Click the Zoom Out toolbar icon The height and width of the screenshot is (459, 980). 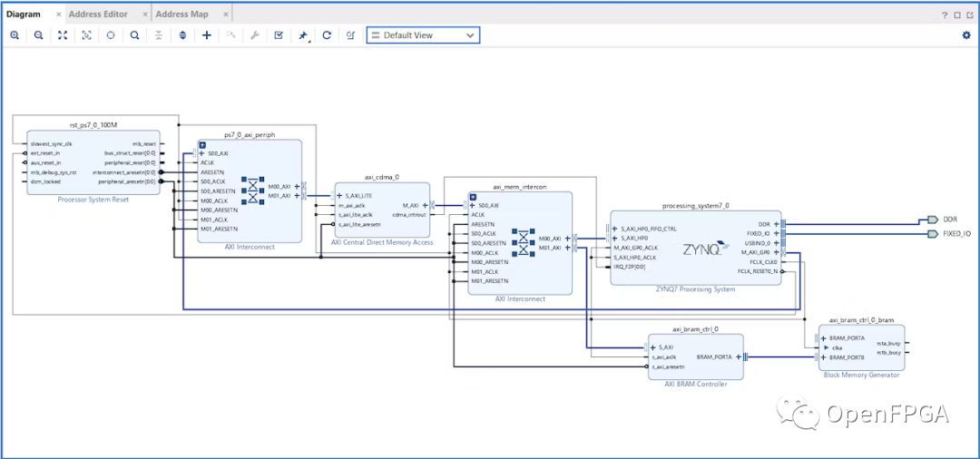tap(38, 35)
